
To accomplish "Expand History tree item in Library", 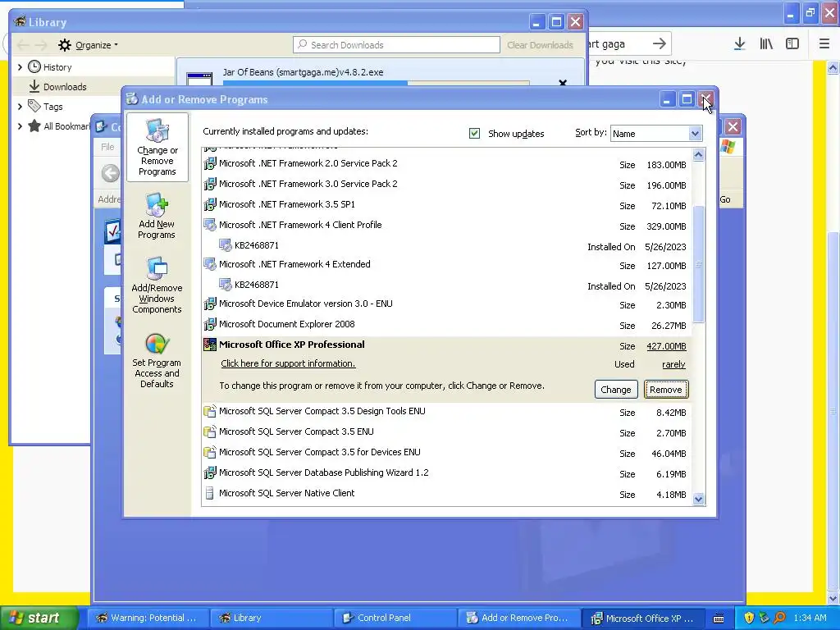I will pos(20,67).
